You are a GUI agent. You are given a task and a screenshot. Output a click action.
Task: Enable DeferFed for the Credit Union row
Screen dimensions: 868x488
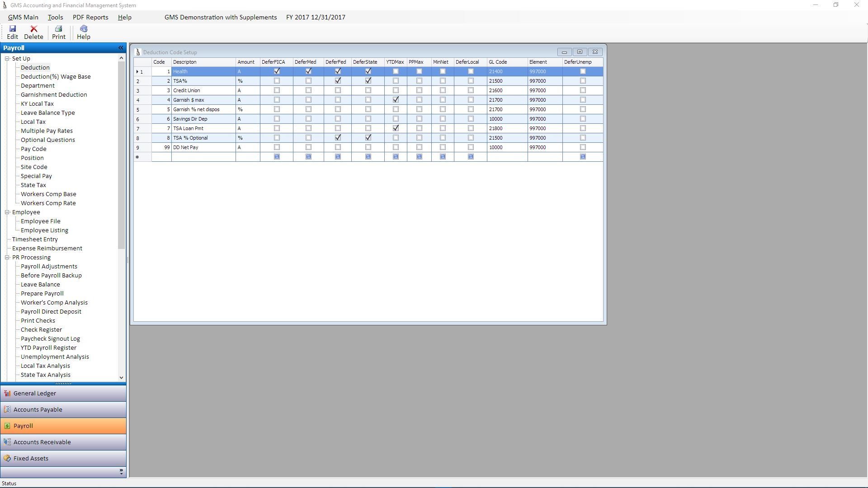tap(338, 90)
